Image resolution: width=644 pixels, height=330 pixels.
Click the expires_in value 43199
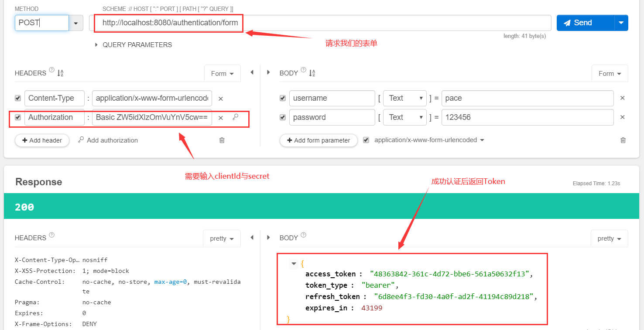(372, 308)
